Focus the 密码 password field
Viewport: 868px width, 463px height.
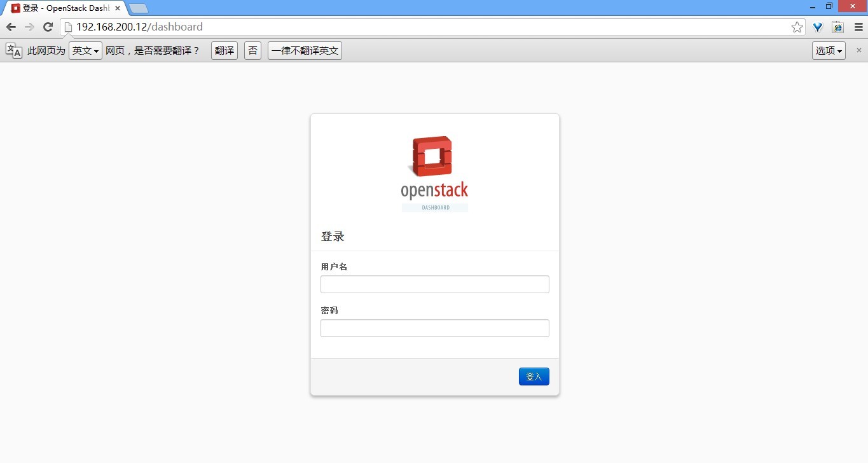point(435,328)
